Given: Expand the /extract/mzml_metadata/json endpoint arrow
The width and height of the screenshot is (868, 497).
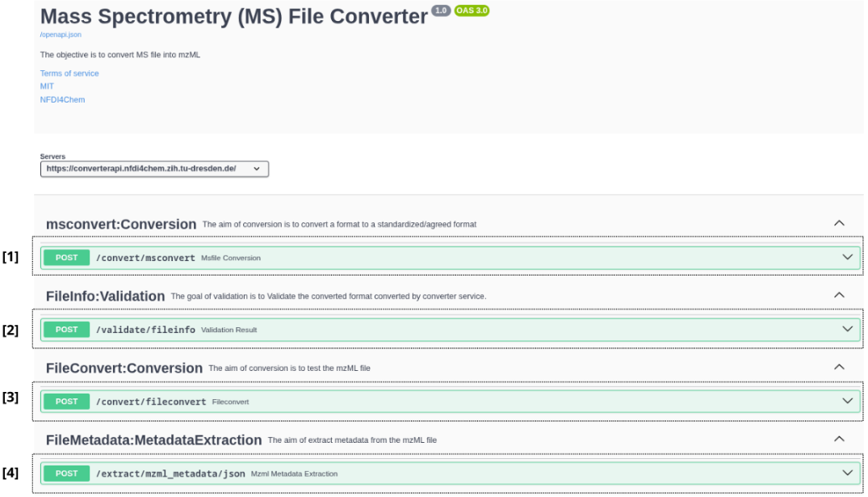Looking at the screenshot, I should (x=847, y=473).
